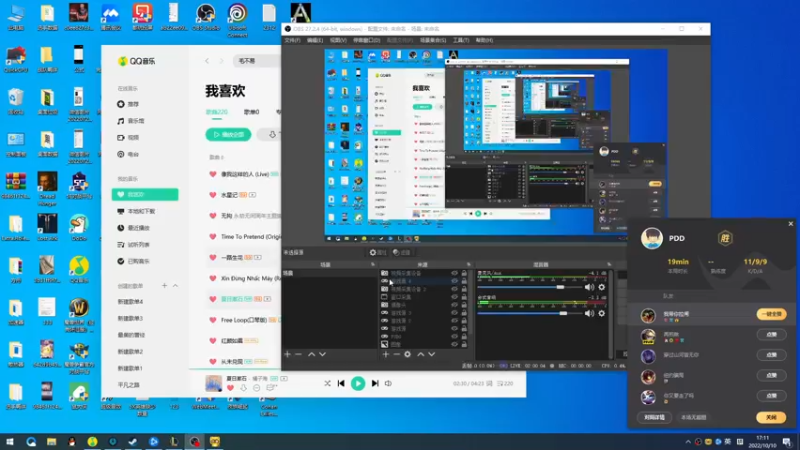800x450 pixels.
Task: Toggle visibility of 图像 source
Action: coord(454,344)
